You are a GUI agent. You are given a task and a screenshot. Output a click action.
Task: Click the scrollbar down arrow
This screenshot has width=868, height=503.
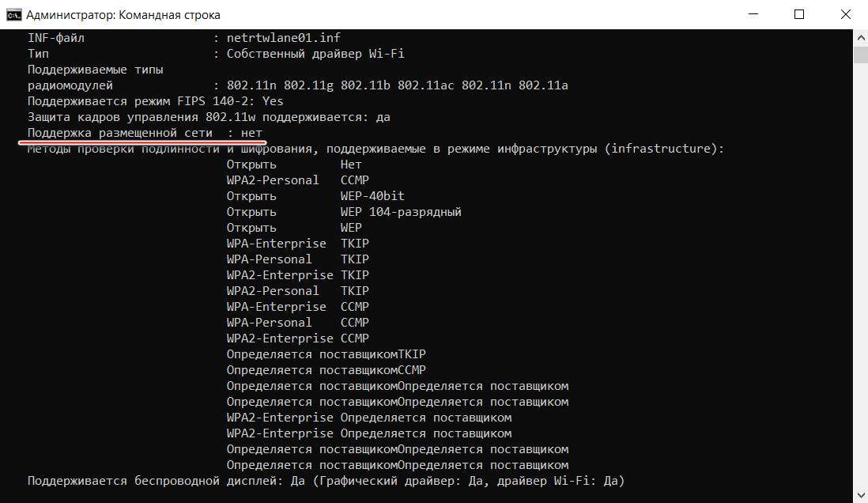coord(860,496)
